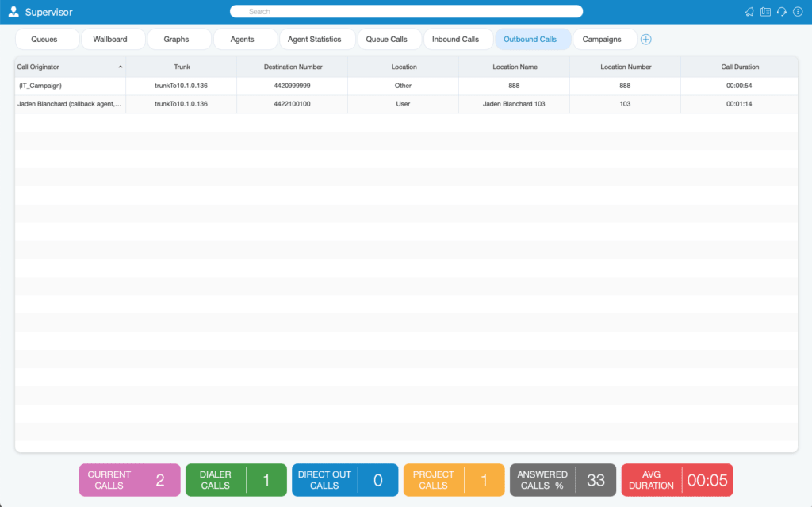812x507 pixels.
Task: Select the IT_Campaign call row
Action: point(407,86)
